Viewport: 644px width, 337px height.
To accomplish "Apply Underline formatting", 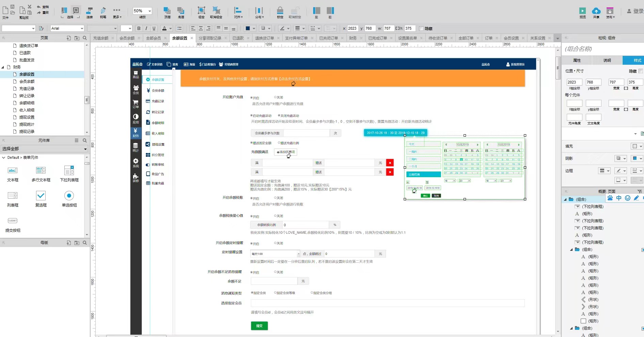I will (x=154, y=28).
